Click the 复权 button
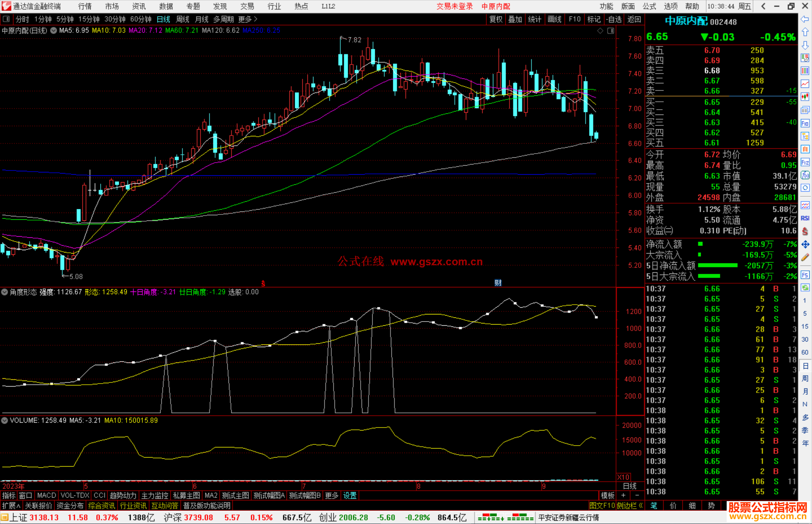Screen dimensions: 812x524 (495, 19)
